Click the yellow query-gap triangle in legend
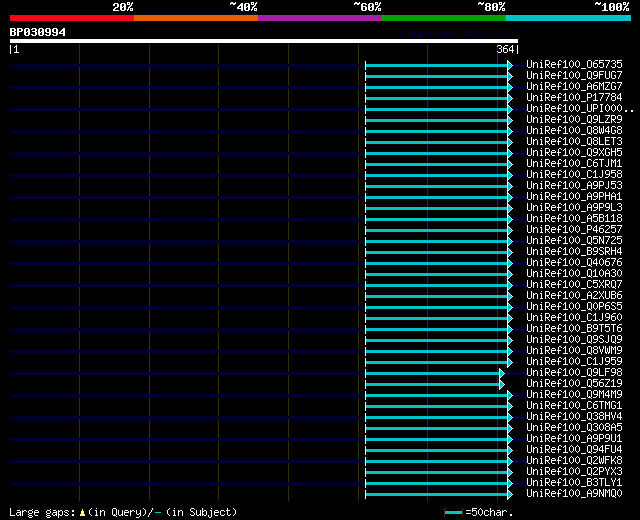640x520 pixels. click(82, 512)
